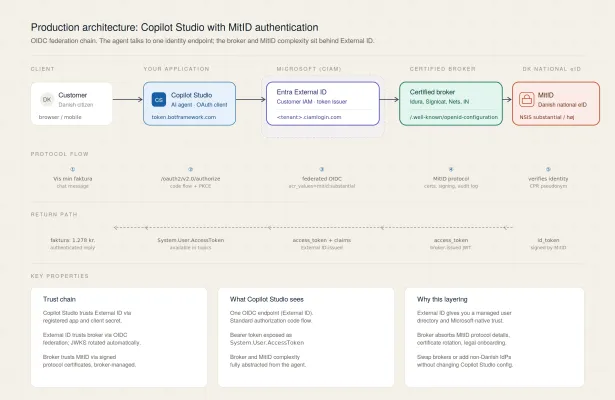The image size is (615, 400).
Task: Click 'Idura, Signicat, Nets, IN' broker list
Action: click(x=439, y=102)
